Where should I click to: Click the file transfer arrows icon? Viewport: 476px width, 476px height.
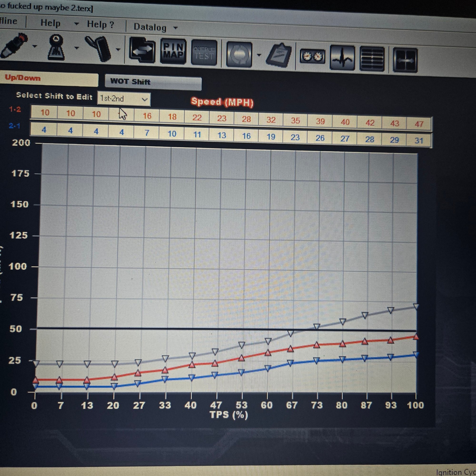pos(142,50)
